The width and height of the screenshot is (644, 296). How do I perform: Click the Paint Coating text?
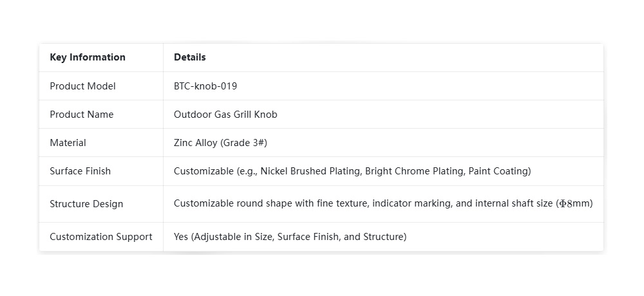point(498,171)
